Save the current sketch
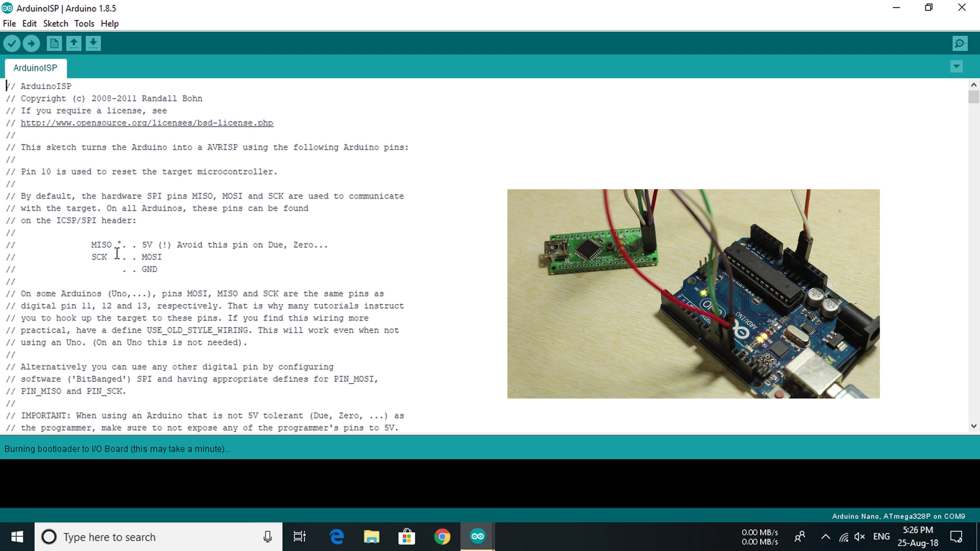Viewport: 980px width, 551px height. 93,43
